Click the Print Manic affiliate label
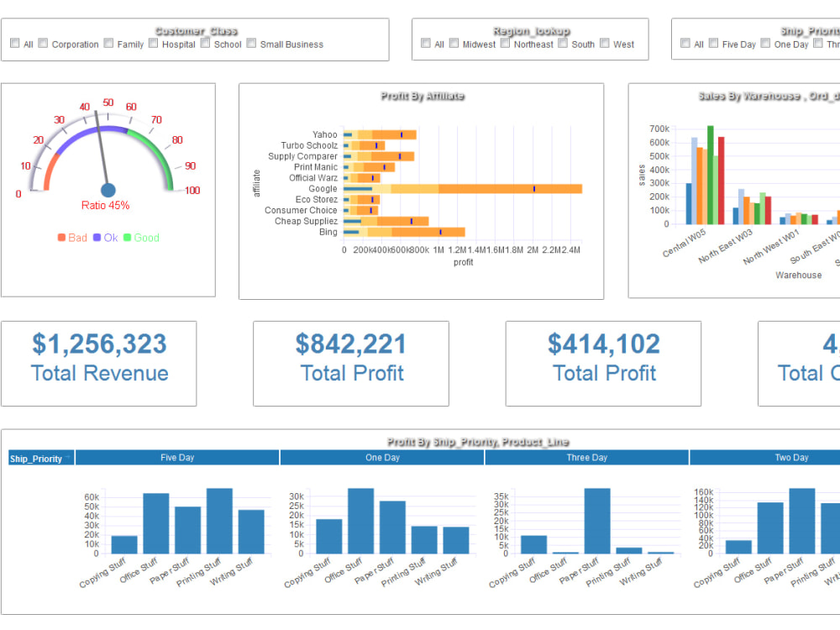 click(x=316, y=167)
